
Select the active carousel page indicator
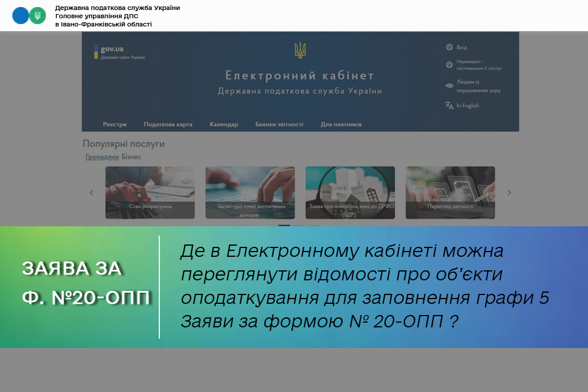click(284, 225)
